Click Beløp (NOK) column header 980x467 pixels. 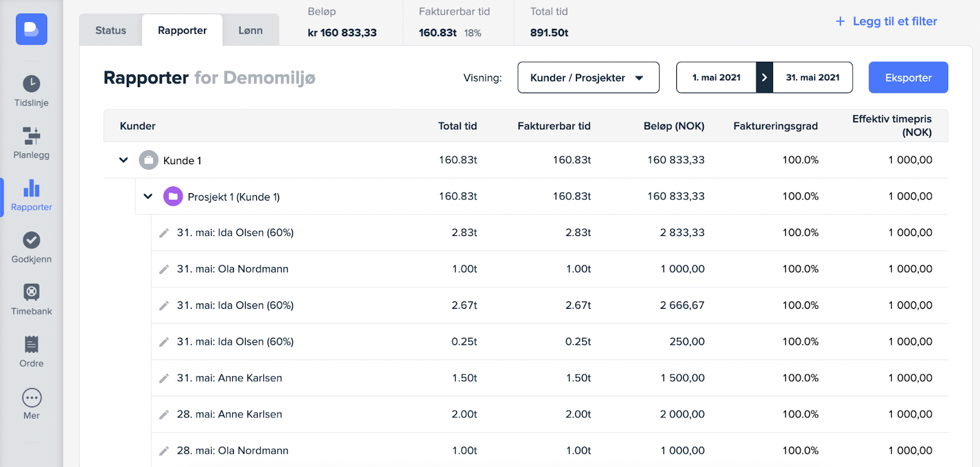[x=674, y=126]
